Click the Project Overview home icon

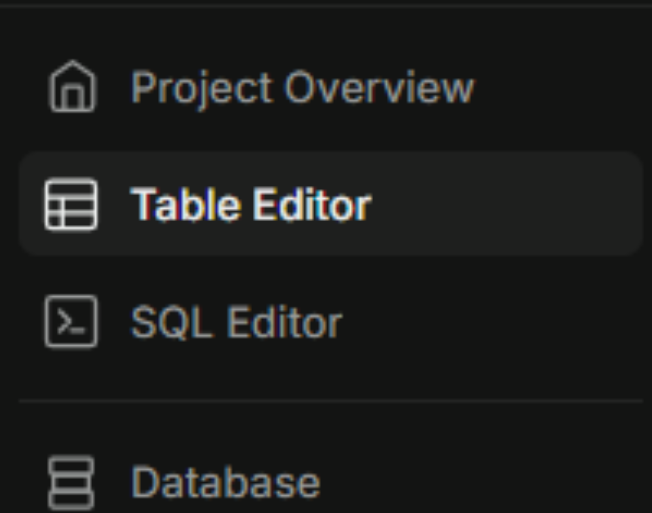[72, 86]
